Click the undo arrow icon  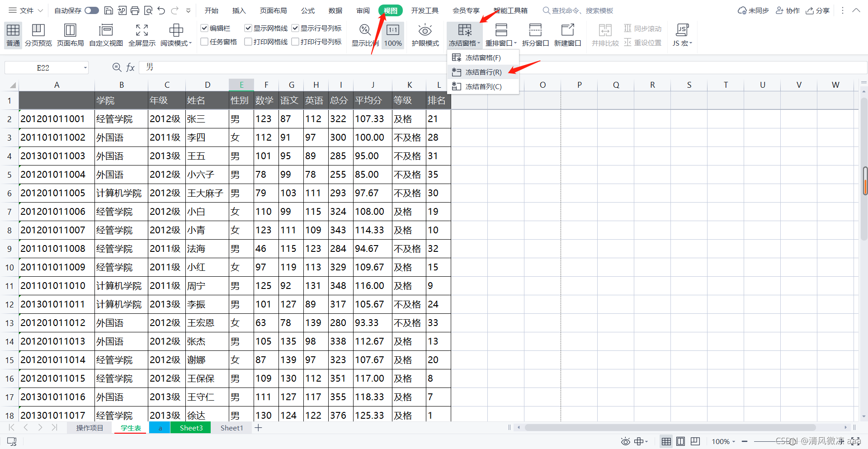click(x=161, y=10)
